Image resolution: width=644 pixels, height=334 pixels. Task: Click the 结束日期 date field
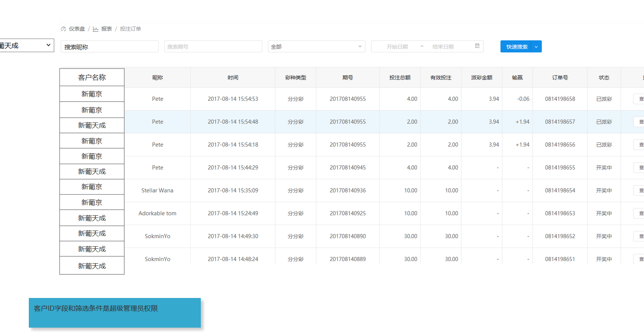443,47
